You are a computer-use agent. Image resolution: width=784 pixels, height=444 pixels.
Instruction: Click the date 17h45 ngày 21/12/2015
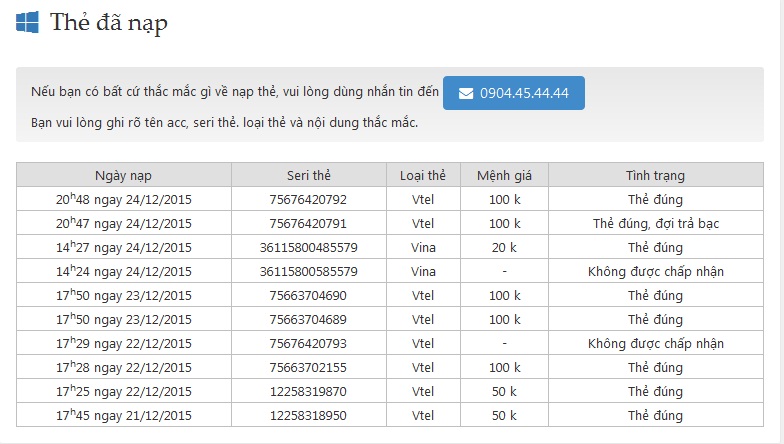point(124,416)
